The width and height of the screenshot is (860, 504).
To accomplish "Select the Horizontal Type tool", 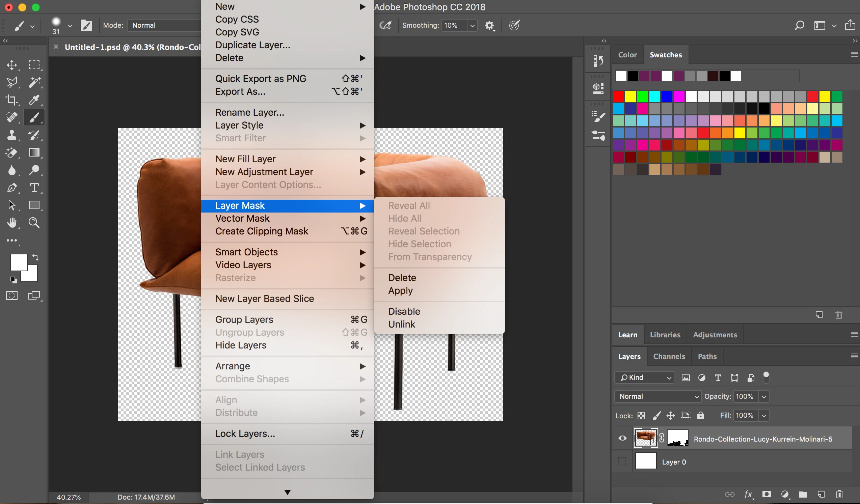I will (x=34, y=188).
